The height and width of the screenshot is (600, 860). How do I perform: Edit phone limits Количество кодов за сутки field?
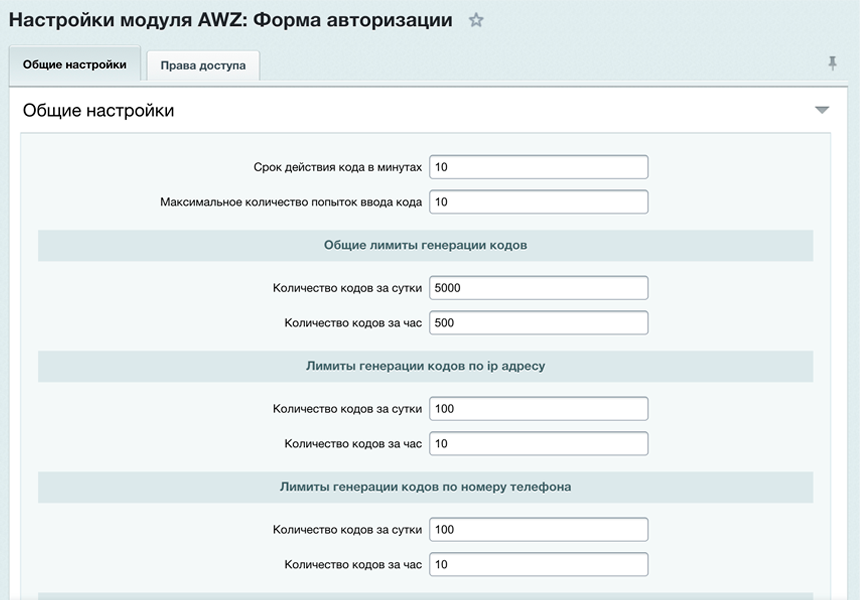coord(538,530)
